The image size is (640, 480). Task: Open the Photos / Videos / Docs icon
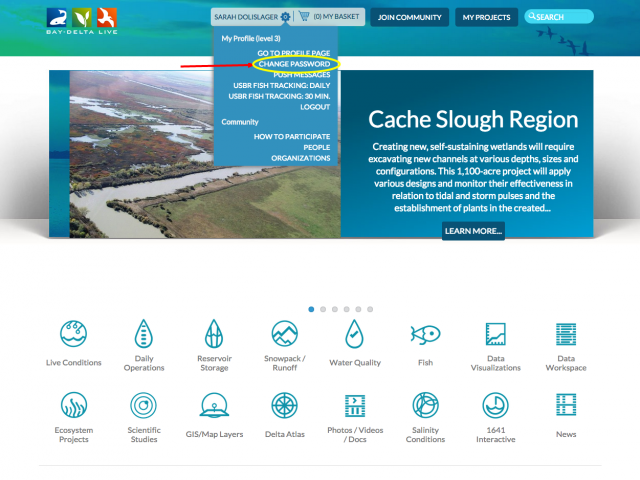[355, 405]
